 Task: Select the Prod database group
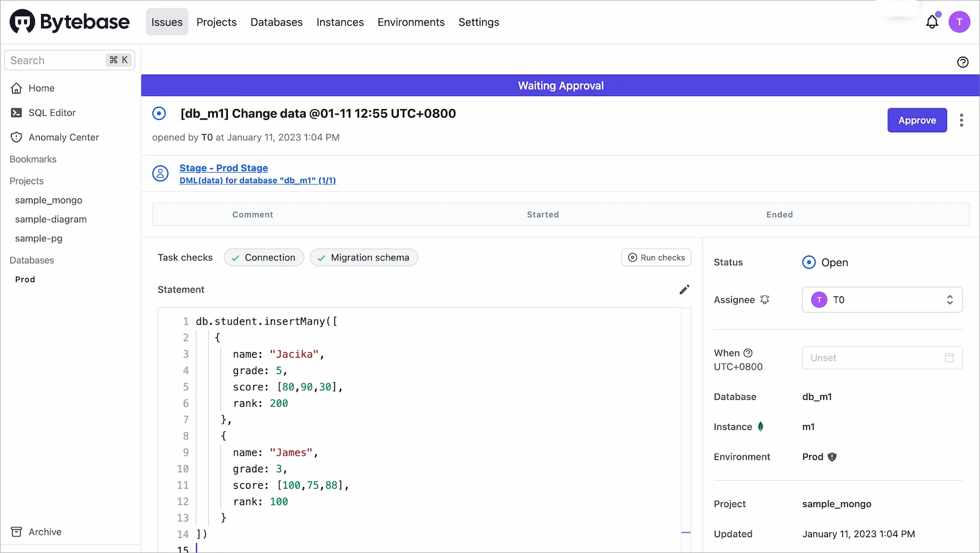(25, 279)
